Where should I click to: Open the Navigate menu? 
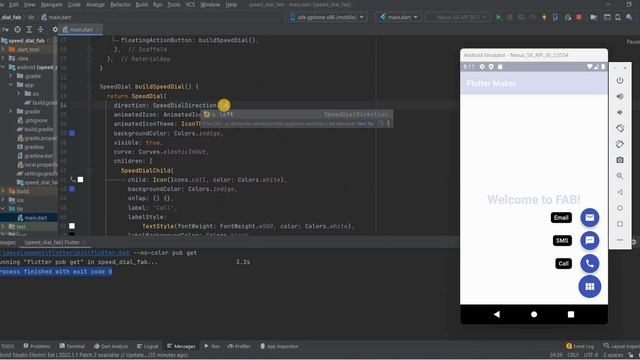(x=51, y=4)
